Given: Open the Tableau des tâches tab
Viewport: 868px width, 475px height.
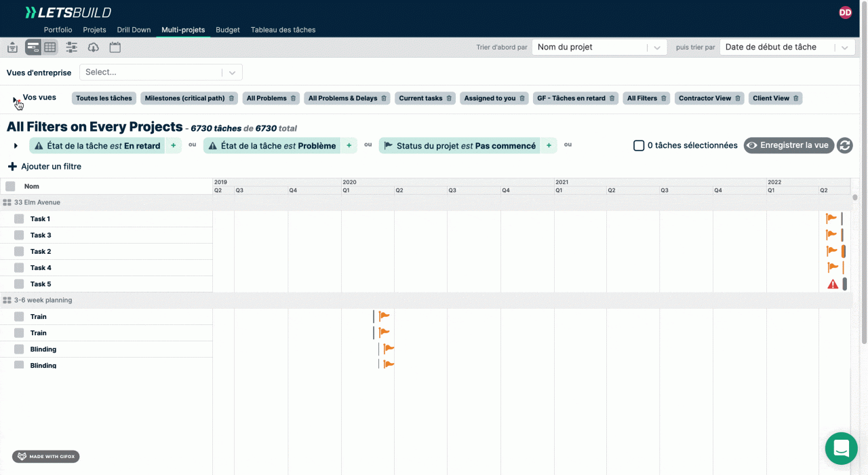Looking at the screenshot, I should [x=283, y=30].
